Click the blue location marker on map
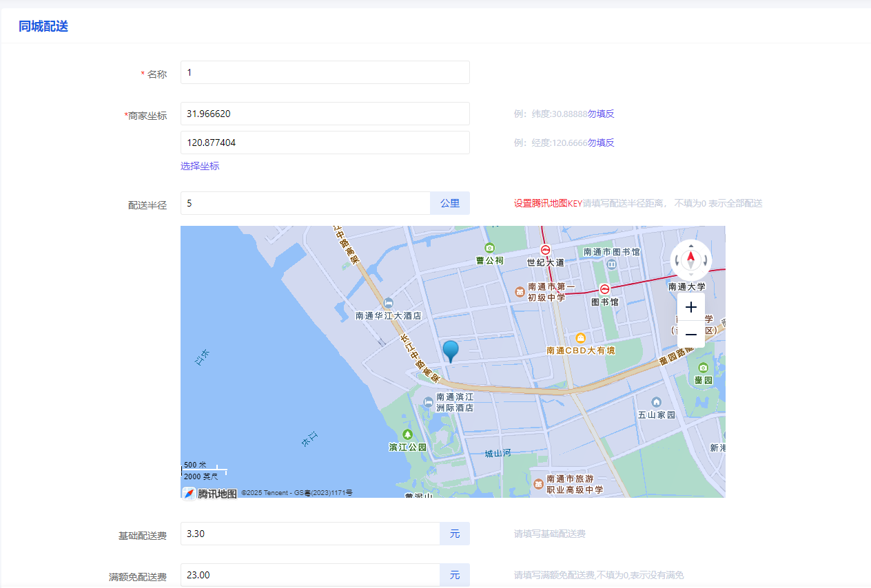Screen dimensions: 871x588 tap(450, 350)
